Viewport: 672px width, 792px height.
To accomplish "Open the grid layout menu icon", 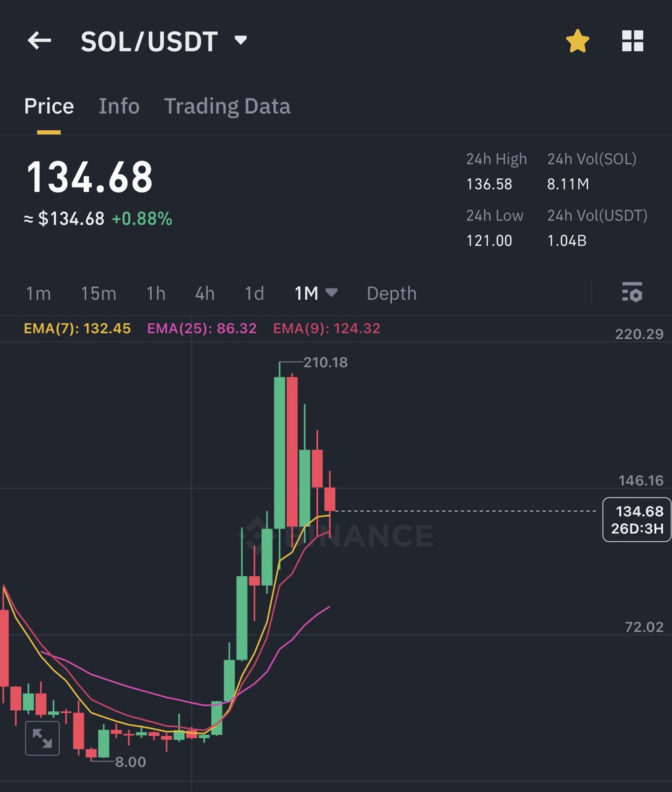I will [x=632, y=41].
